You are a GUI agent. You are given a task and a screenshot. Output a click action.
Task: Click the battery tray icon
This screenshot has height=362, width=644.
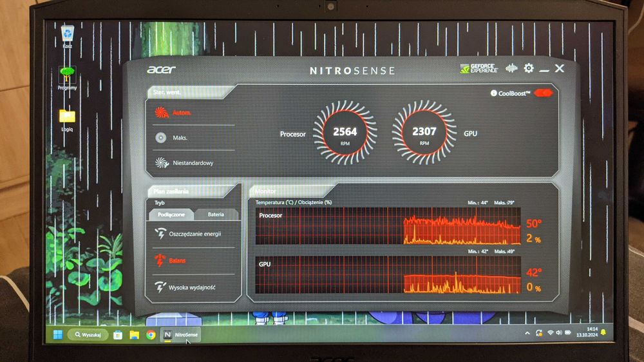coord(568,333)
